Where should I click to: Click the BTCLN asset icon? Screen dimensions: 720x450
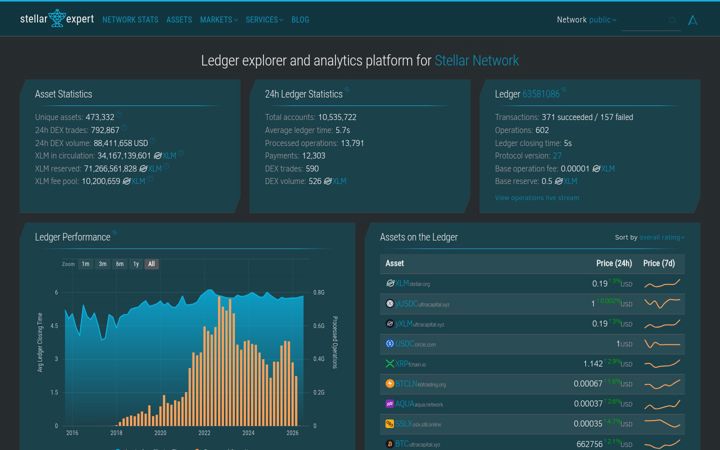point(390,383)
